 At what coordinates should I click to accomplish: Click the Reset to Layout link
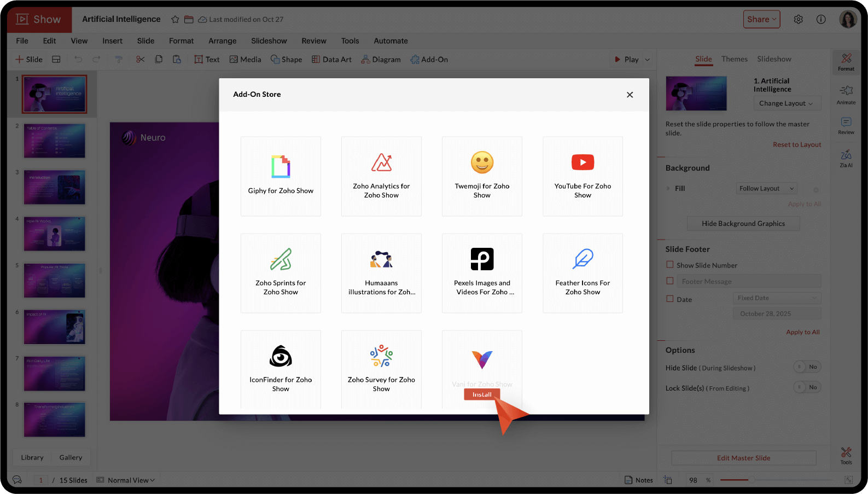pyautogui.click(x=797, y=144)
